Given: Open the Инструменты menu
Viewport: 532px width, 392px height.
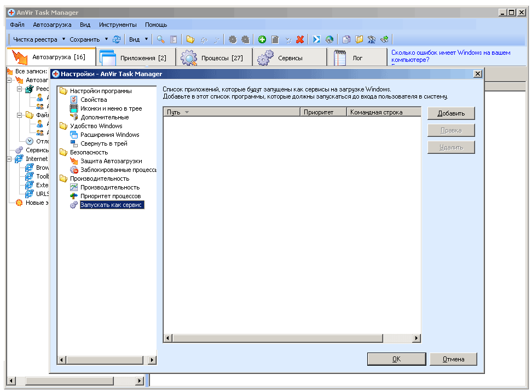Looking at the screenshot, I should [118, 25].
